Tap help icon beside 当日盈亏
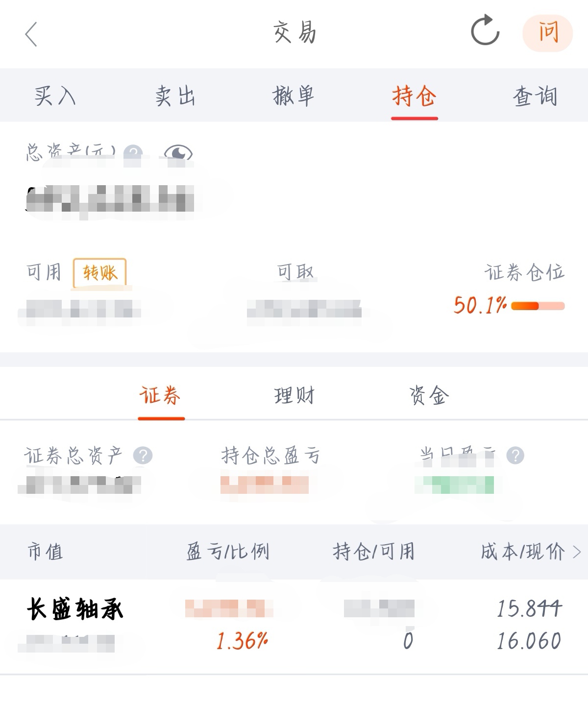Image resolution: width=588 pixels, height=703 pixels. pos(515,456)
